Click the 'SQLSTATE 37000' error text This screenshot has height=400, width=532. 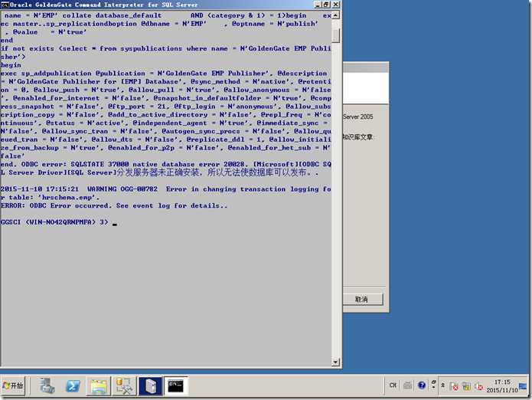click(x=100, y=164)
